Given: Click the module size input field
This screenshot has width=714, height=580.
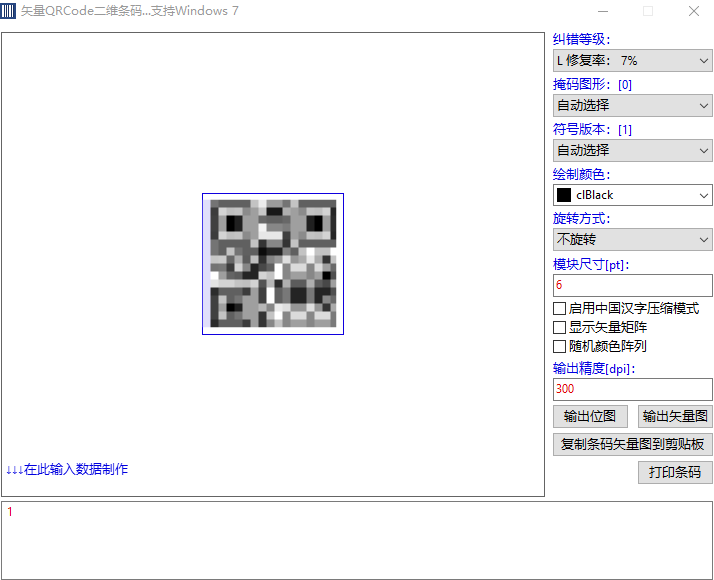Looking at the screenshot, I should pyautogui.click(x=632, y=285).
